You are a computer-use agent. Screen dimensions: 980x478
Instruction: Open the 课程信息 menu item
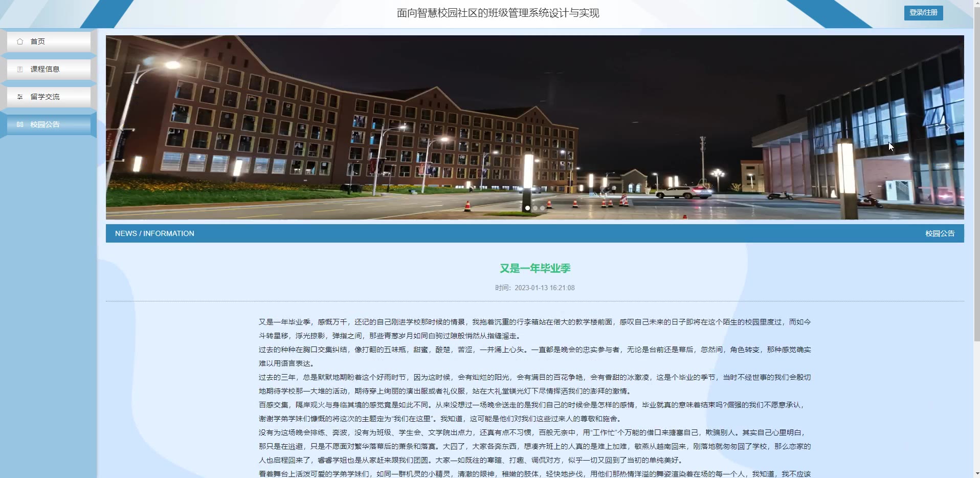pos(49,69)
